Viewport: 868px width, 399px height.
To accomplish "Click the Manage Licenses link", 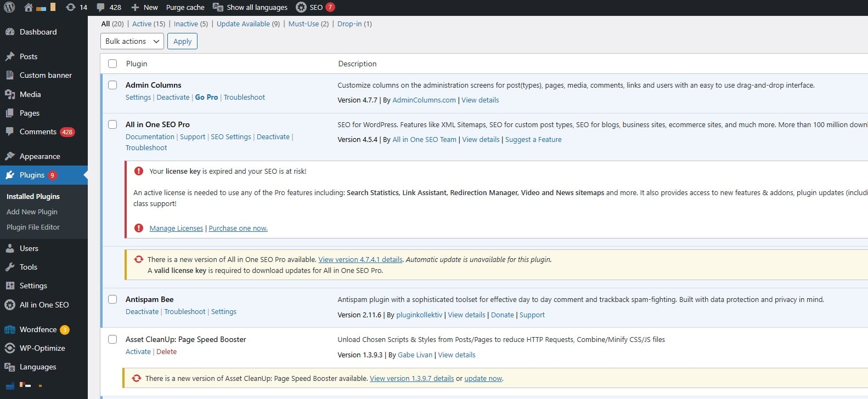I will click(x=176, y=228).
